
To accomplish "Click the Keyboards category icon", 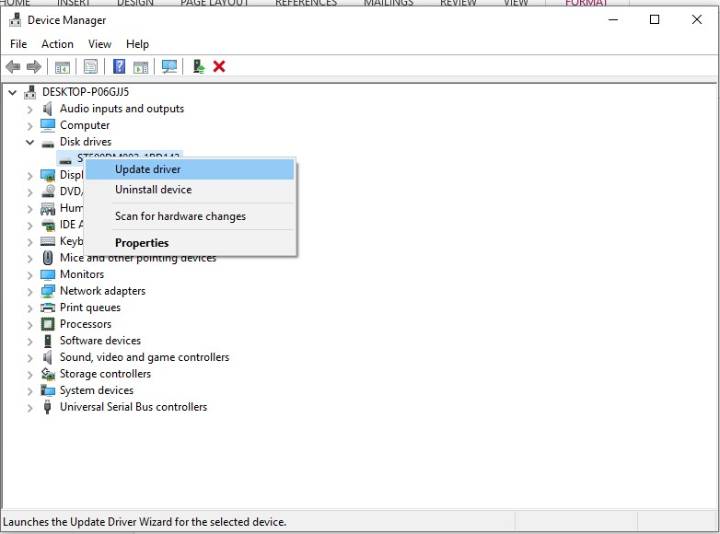I will 48,241.
